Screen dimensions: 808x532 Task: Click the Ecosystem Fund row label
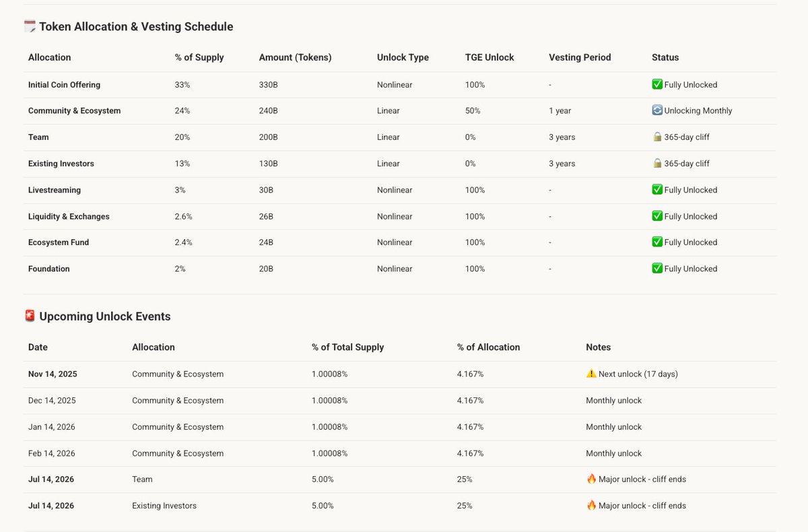[58, 242]
